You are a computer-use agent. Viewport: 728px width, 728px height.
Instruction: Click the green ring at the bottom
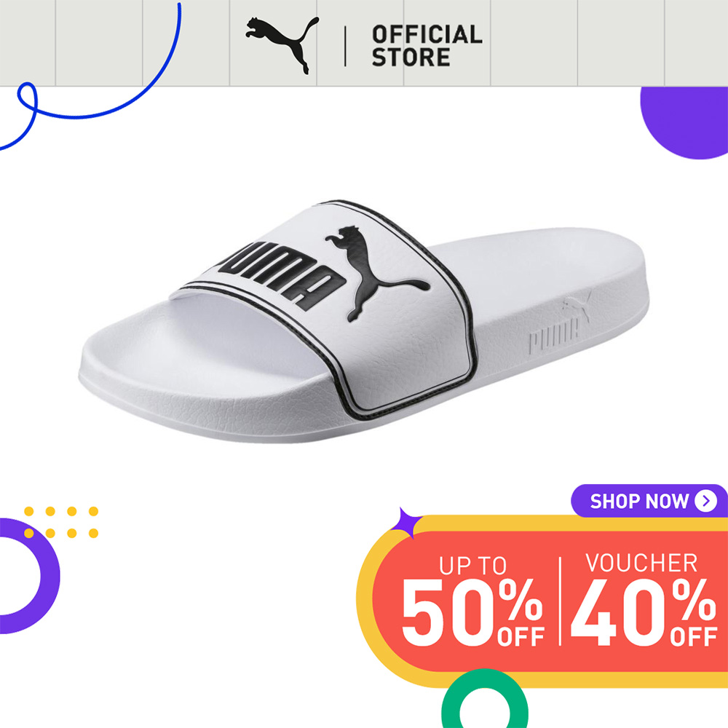(484, 699)
